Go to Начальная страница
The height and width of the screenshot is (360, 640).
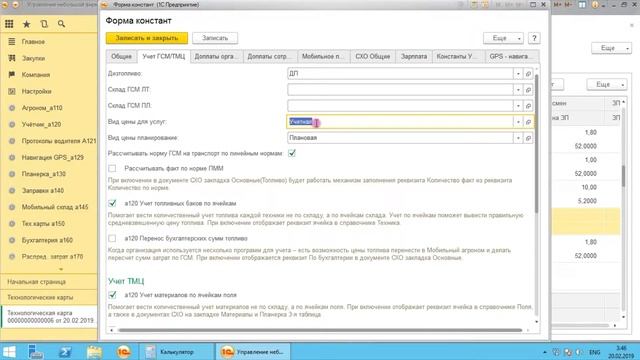(49, 282)
